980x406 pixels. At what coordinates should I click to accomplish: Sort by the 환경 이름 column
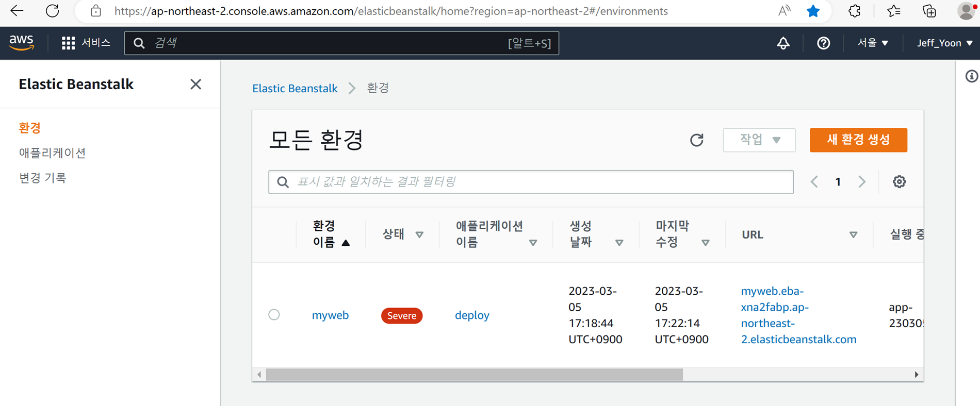pos(331,234)
